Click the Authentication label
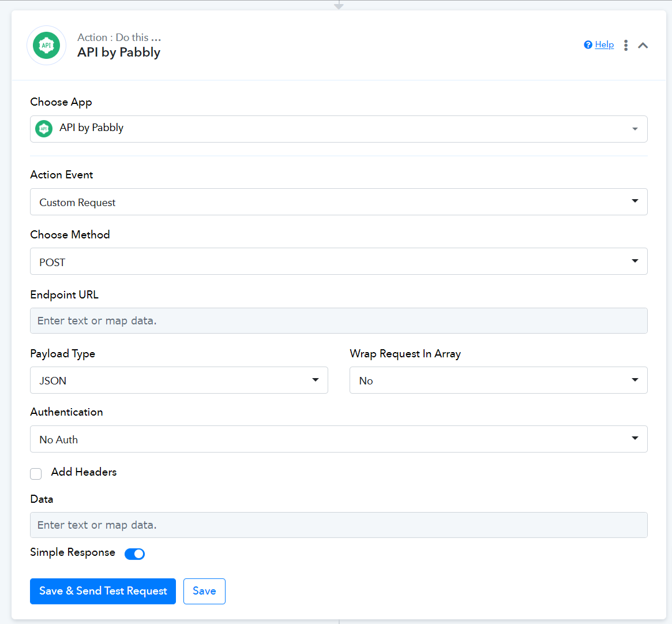This screenshot has width=672, height=624. (x=66, y=412)
